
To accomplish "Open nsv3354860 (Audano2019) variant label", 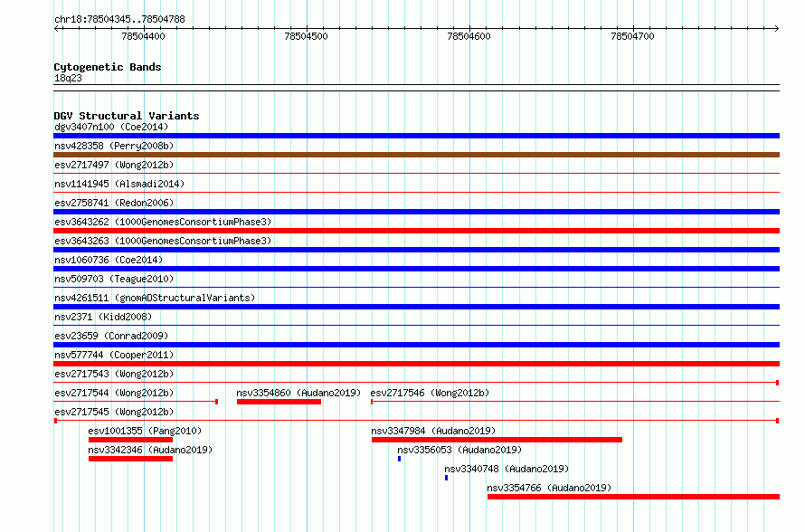I will pyautogui.click(x=298, y=393).
